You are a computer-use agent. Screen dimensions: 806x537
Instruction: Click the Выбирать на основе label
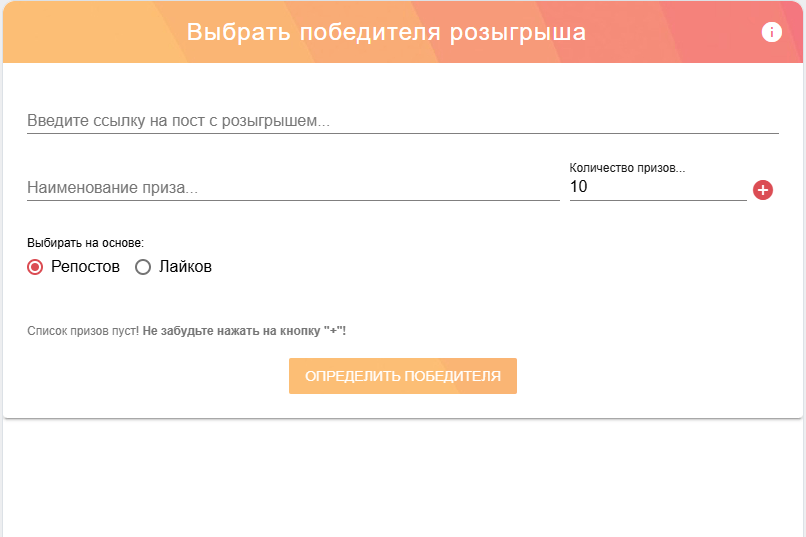click(85, 243)
